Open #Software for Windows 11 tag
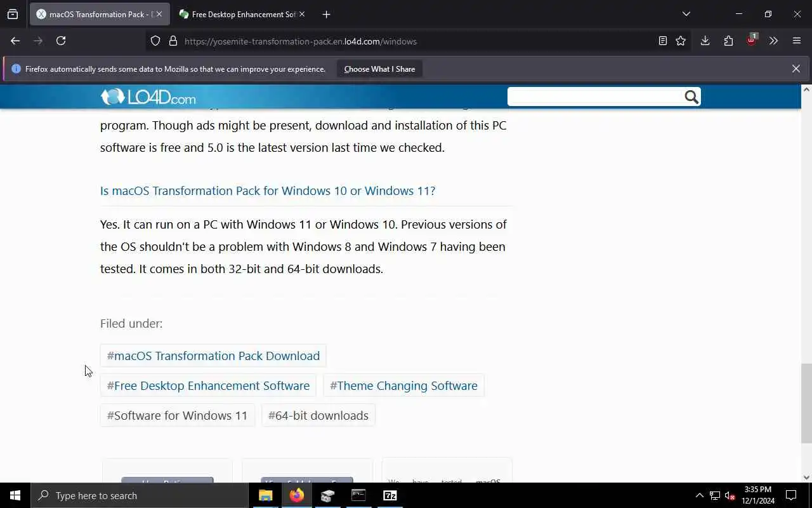The width and height of the screenshot is (812, 508). point(177,415)
